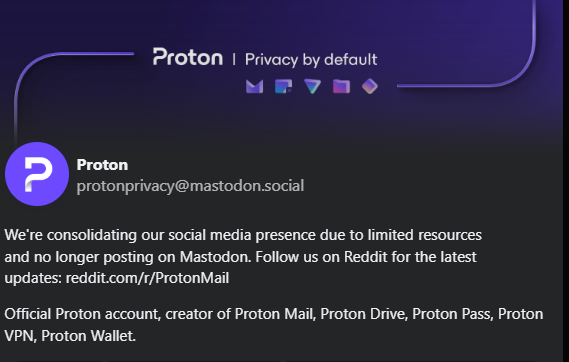Click the Proton Mail envelope icon in banner
This screenshot has width=569, height=362.
[x=254, y=87]
